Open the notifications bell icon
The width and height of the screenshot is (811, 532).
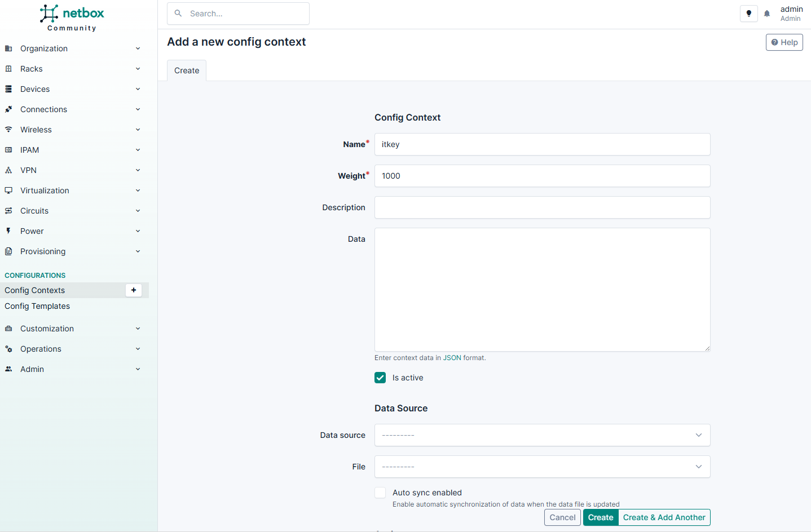click(x=767, y=14)
